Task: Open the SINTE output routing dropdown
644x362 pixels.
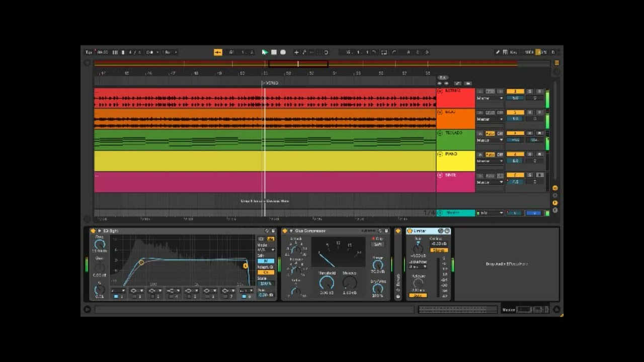Action: point(490,182)
